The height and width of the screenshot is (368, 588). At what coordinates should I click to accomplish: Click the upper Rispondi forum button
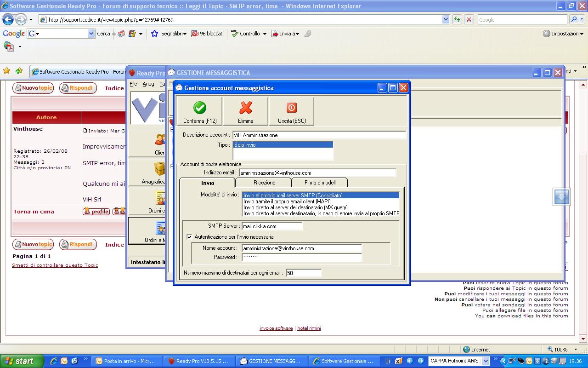click(x=78, y=88)
